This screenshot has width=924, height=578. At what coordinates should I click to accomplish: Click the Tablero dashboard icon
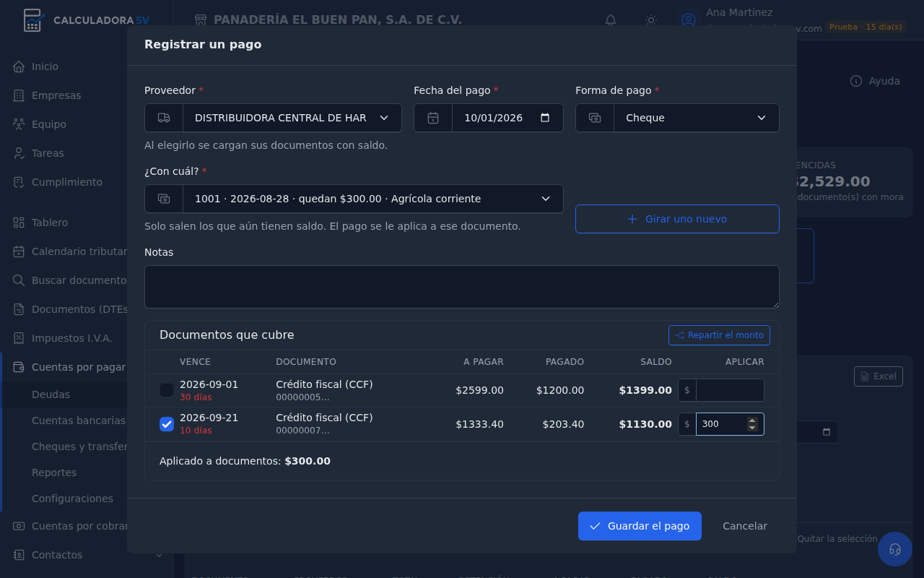click(19, 223)
